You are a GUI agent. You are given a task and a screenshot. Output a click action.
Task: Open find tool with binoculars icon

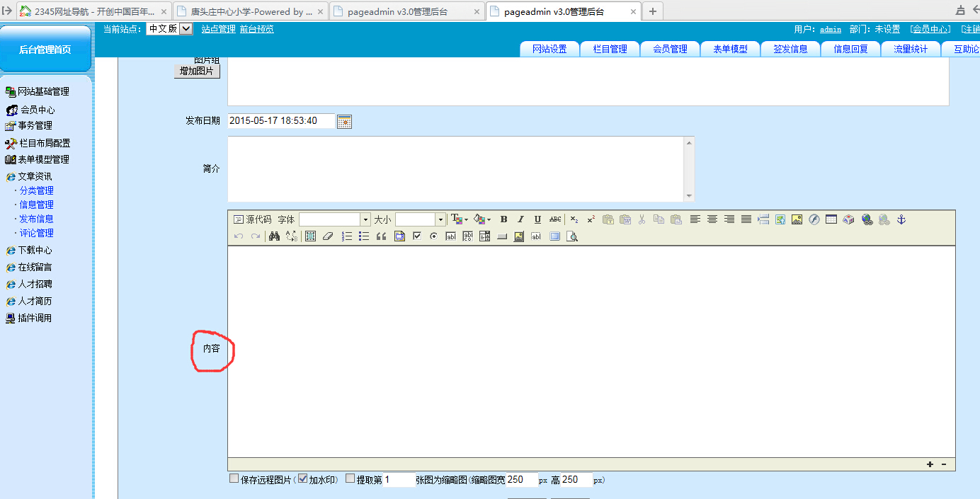274,236
